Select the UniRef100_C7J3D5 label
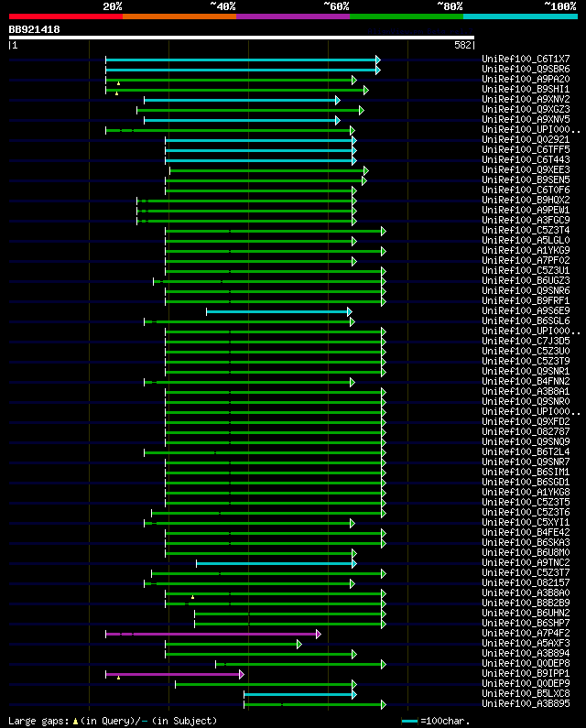Image resolution: width=586 pixels, height=728 pixels. 526,342
